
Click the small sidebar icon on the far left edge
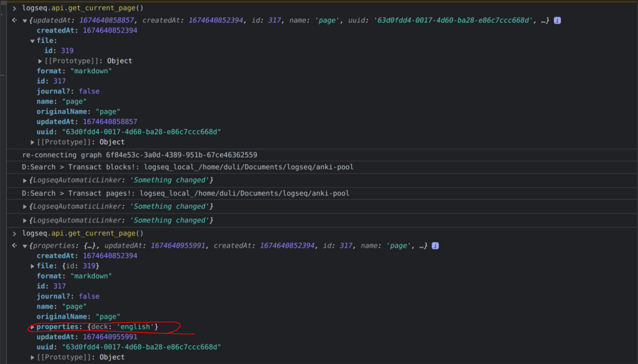(2, 75)
